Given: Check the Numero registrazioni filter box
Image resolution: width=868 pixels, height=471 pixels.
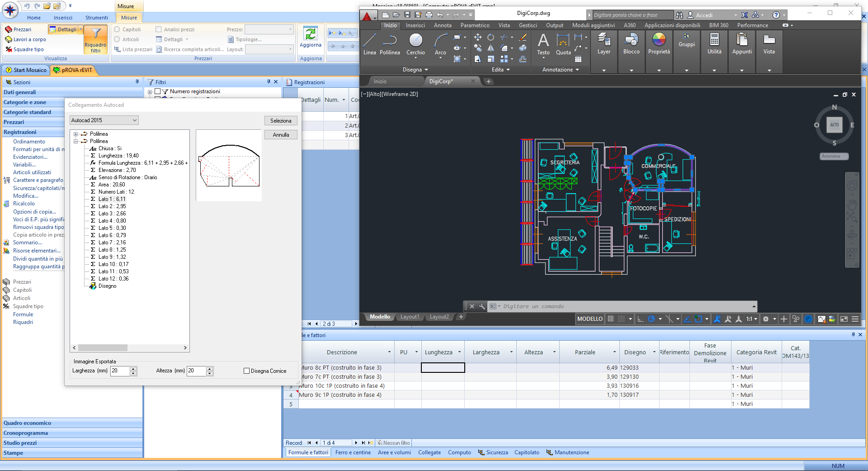Looking at the screenshot, I should coord(158,91).
